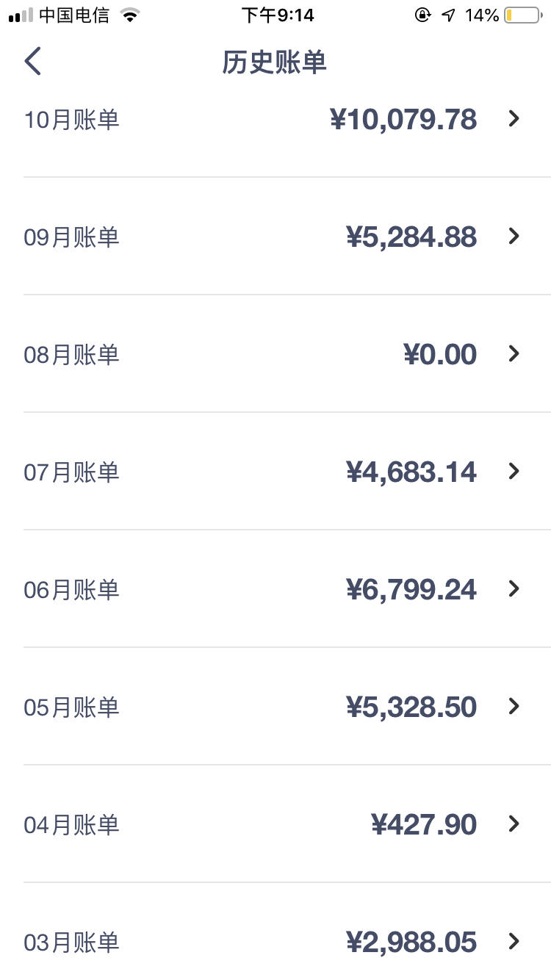Tap the back arrow icon
Image resolution: width=551 pixels, height=980 pixels.
(x=33, y=61)
